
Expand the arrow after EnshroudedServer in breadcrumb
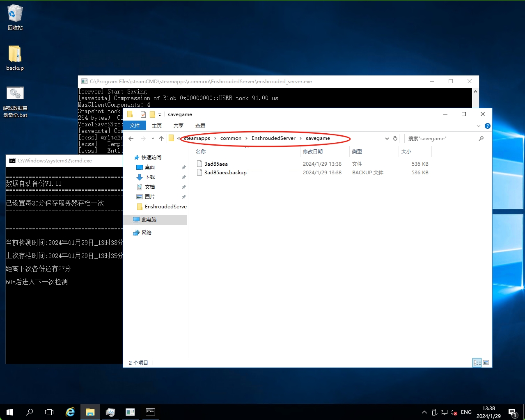tap(300, 138)
